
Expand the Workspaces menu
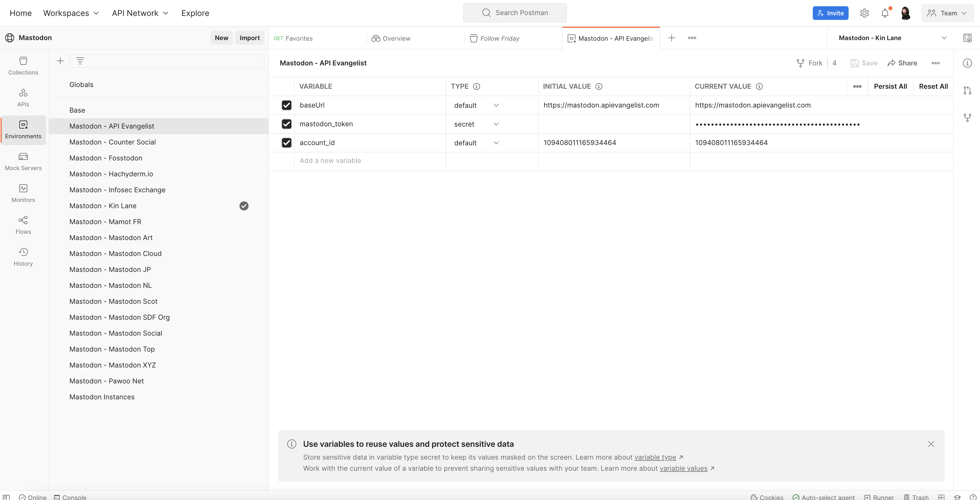pyautogui.click(x=71, y=13)
